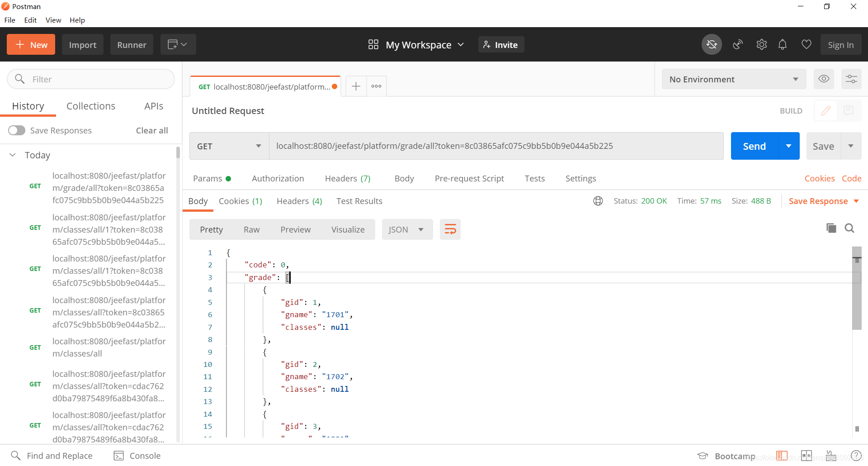Switch response view to Preview
Viewport: 868px width, 466px height.
pyautogui.click(x=296, y=229)
